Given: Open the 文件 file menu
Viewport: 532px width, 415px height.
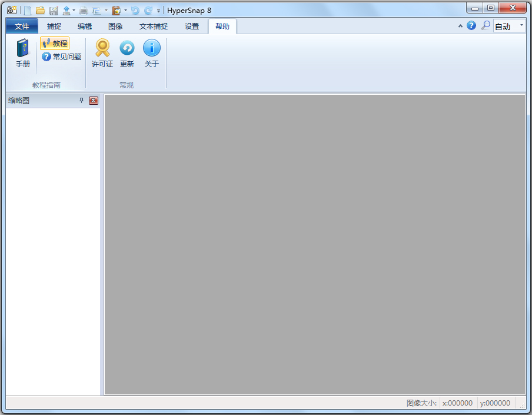Looking at the screenshot, I should coord(22,26).
